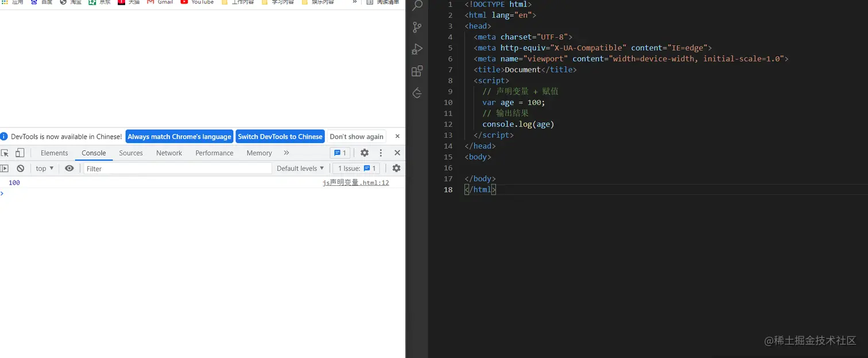The image size is (868, 358).
Task: Open the activity bar item beneath Extensions
Action: [x=417, y=93]
